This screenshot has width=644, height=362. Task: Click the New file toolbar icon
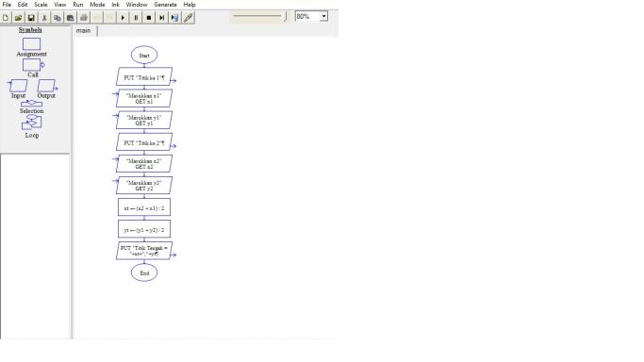(6, 18)
